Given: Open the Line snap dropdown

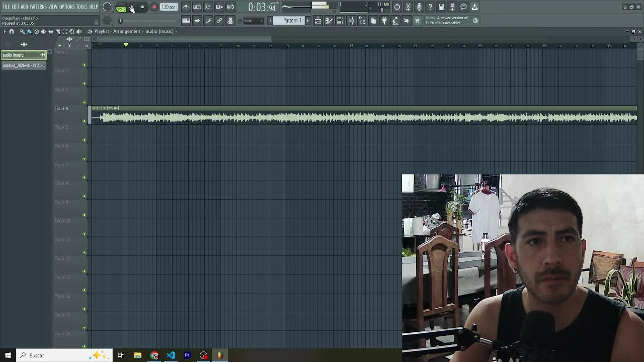Looking at the screenshot, I should coord(254,21).
